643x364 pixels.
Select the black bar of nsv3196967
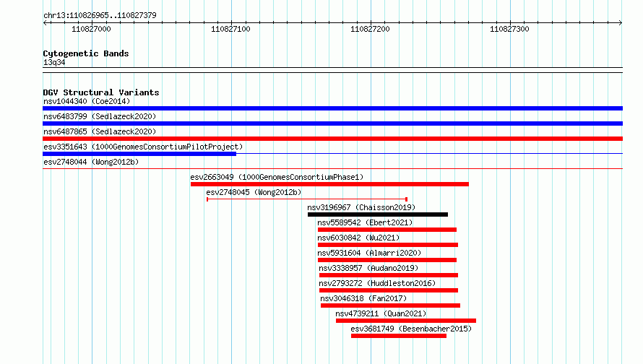pos(378,214)
